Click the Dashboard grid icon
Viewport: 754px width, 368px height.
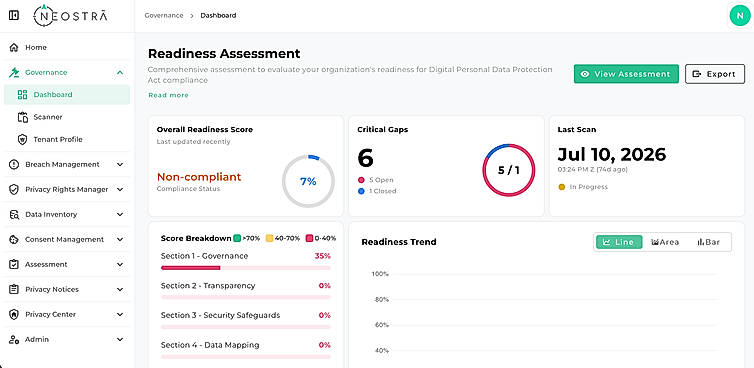coord(22,95)
